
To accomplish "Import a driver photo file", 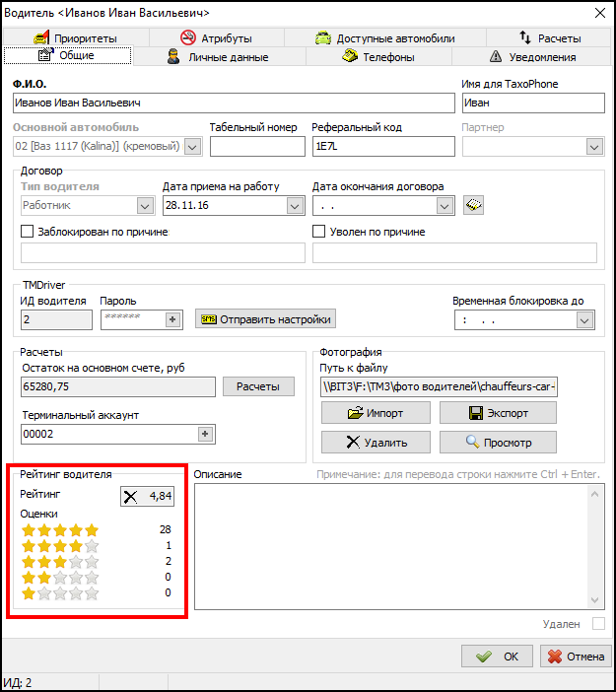I will (x=376, y=413).
